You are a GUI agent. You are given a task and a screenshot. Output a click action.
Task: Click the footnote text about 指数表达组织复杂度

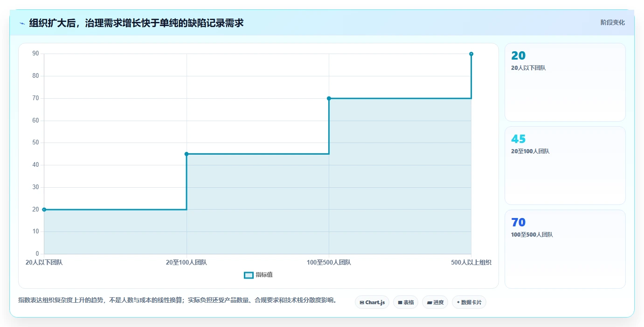[x=177, y=300]
